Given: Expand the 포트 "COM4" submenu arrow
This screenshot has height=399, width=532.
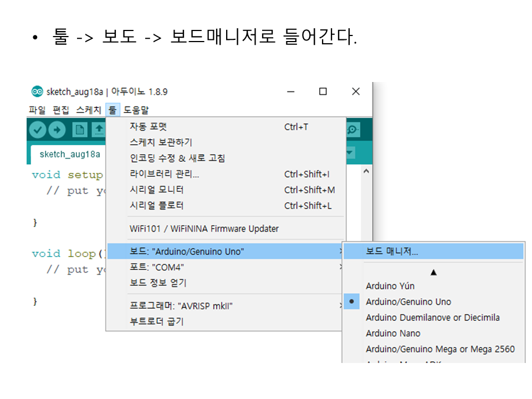Looking at the screenshot, I should coord(341,267).
